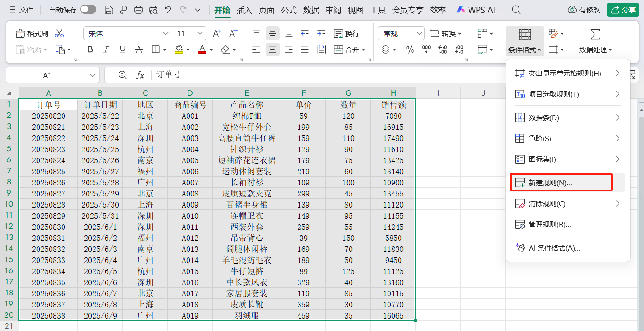Toggle Bold formatting
This screenshot has width=644, height=331.
pos(90,49)
